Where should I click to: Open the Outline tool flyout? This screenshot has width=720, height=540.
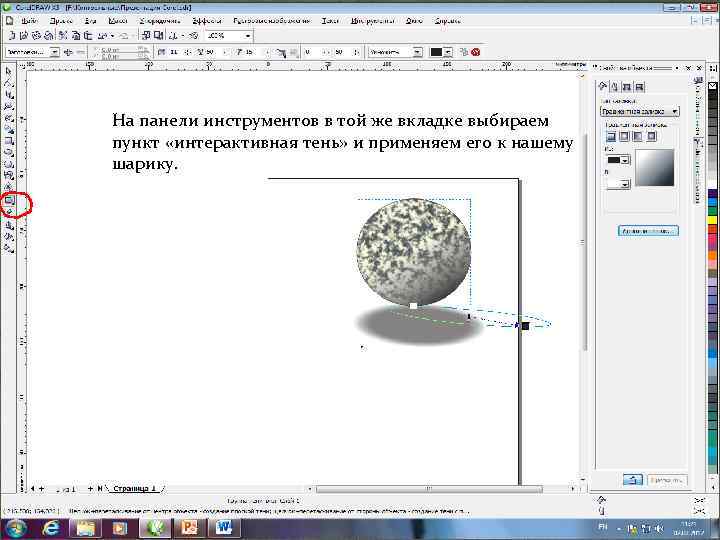coord(9,225)
